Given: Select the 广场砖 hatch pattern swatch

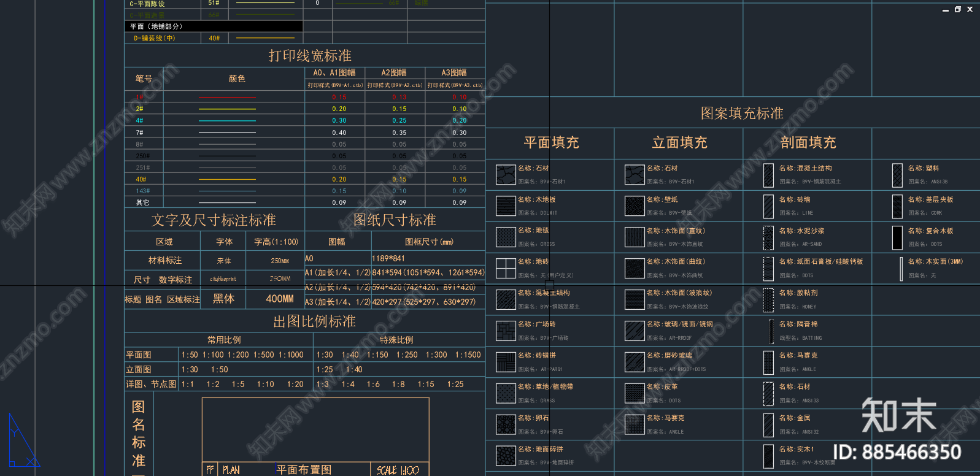Looking at the screenshot, I should 506,331.
